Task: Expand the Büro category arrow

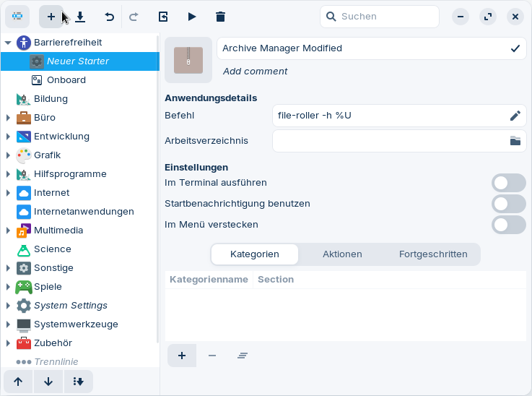Action: tap(8, 118)
